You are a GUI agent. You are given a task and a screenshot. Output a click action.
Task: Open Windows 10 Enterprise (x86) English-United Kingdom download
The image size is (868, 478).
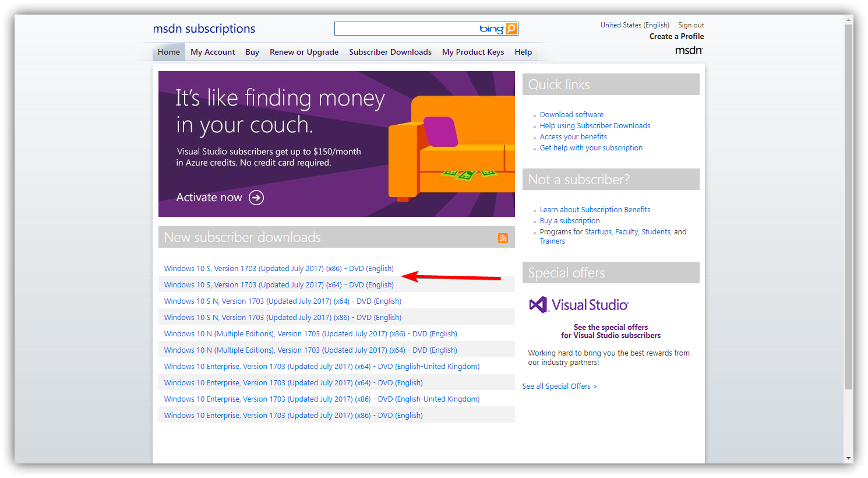click(322, 399)
